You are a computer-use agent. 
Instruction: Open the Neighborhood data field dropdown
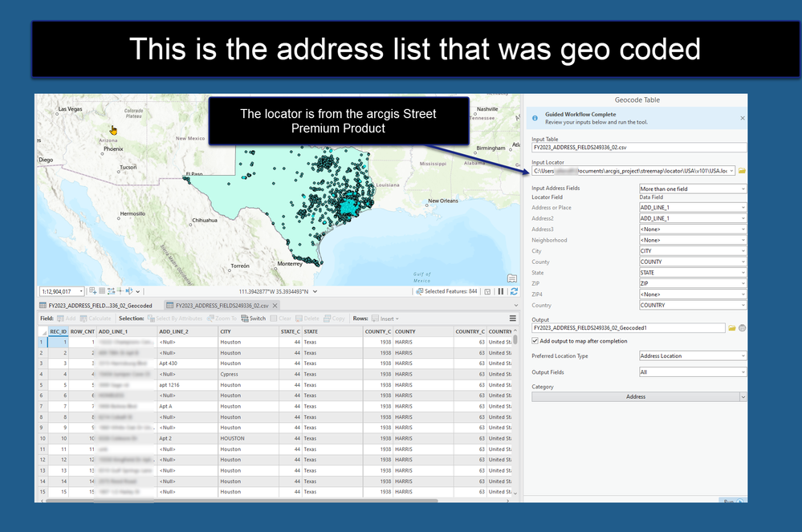click(x=693, y=240)
